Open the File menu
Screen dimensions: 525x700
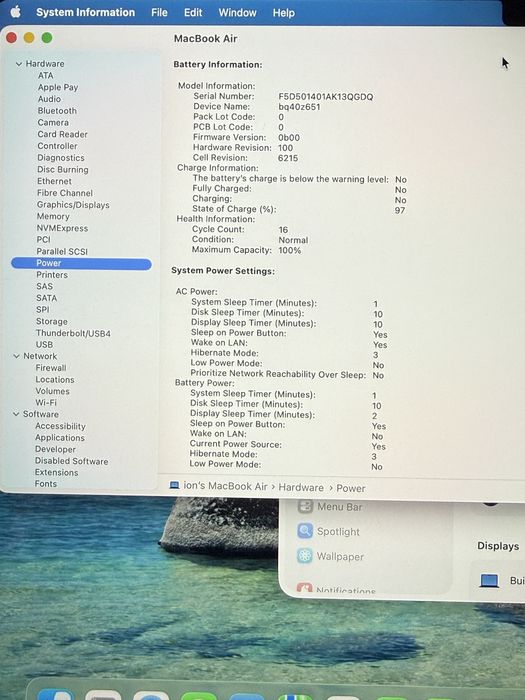pos(159,12)
